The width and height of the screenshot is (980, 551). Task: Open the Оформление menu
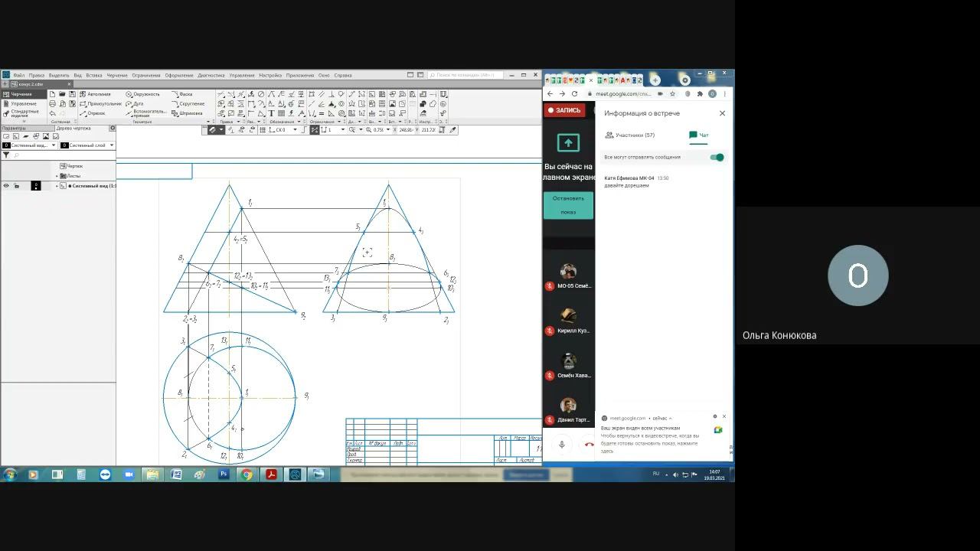(x=179, y=75)
